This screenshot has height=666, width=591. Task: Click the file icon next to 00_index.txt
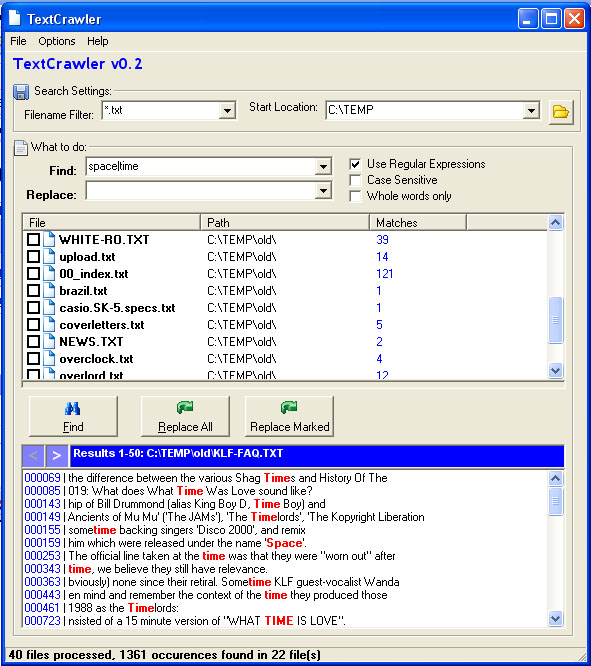49,274
